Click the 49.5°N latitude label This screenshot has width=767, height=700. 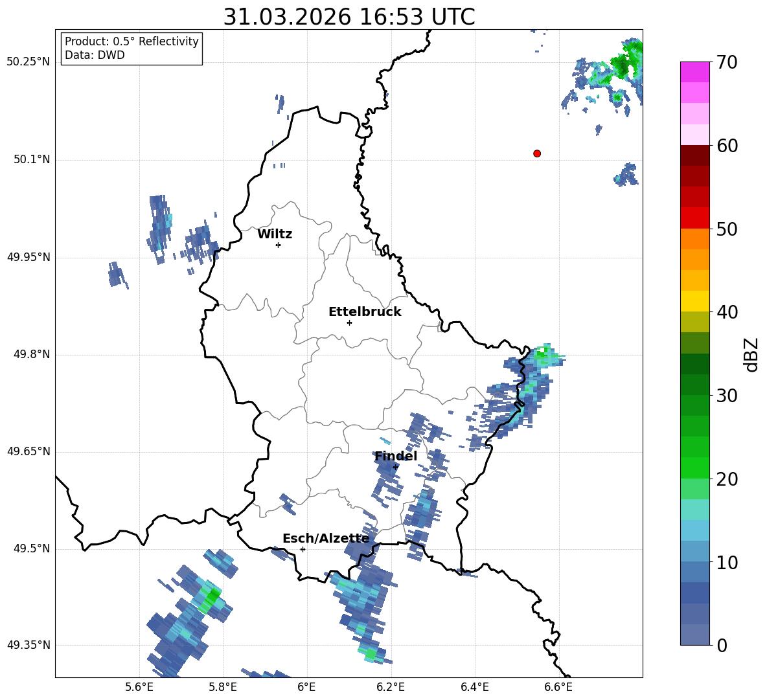tap(32, 548)
